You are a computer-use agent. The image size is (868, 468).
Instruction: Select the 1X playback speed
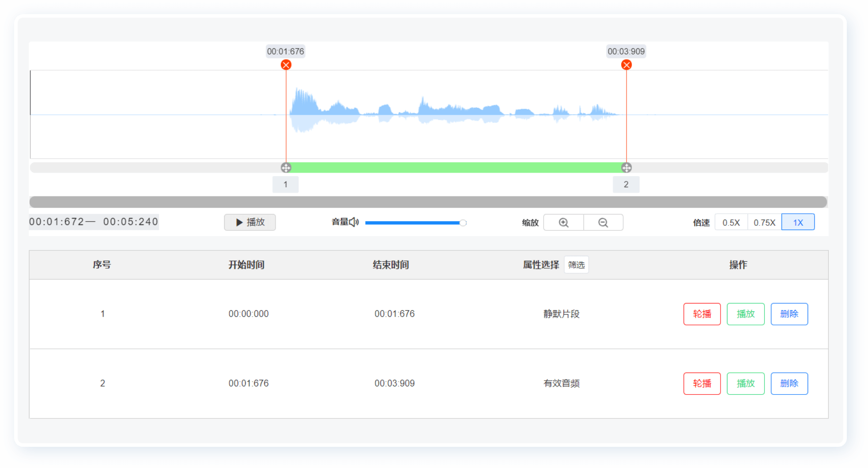click(798, 223)
